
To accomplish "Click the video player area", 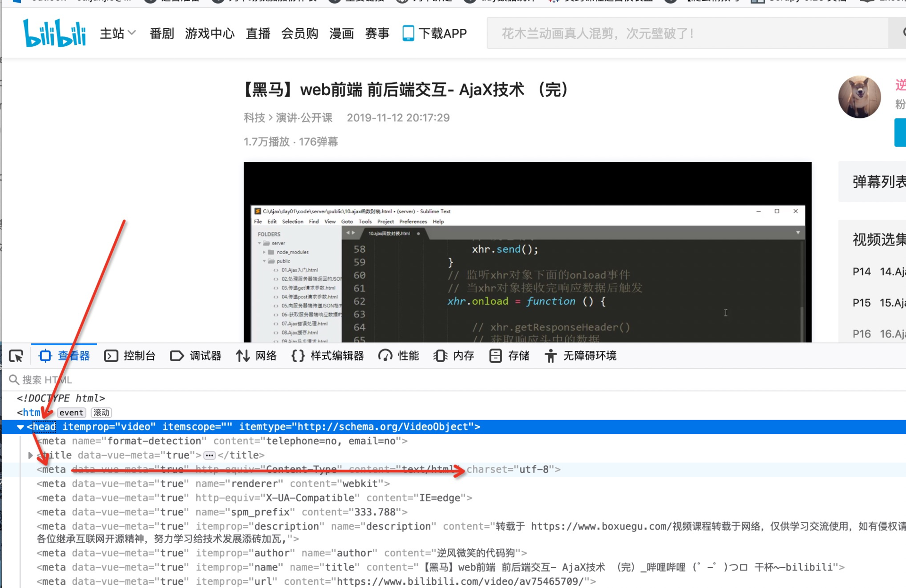I will [x=528, y=252].
